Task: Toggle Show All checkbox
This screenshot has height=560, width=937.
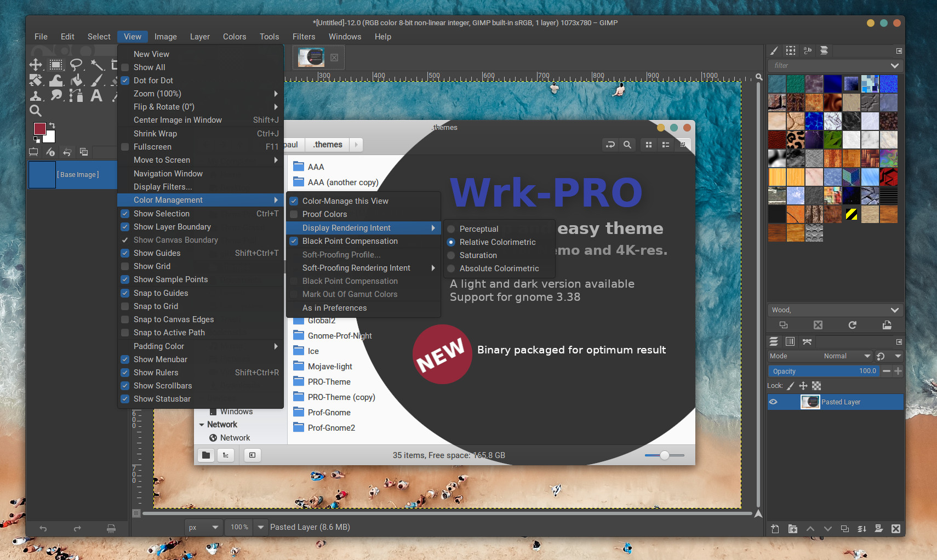Action: [125, 67]
